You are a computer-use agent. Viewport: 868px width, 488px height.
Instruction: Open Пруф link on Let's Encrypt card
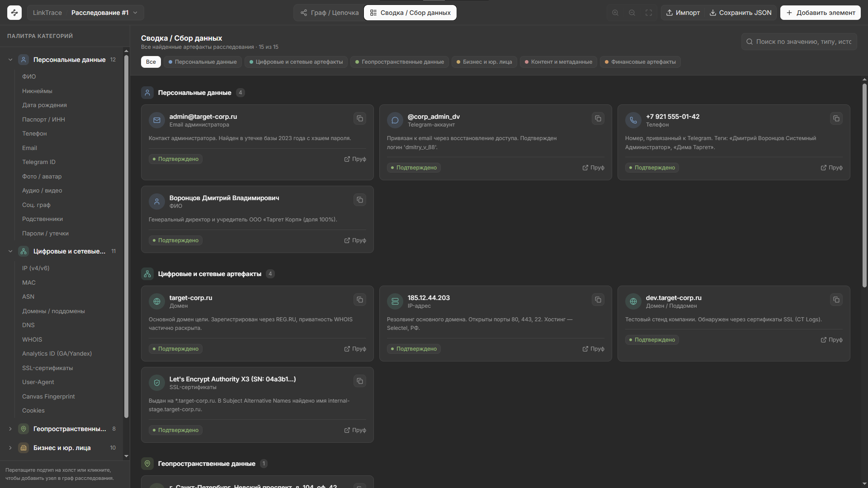(x=355, y=430)
